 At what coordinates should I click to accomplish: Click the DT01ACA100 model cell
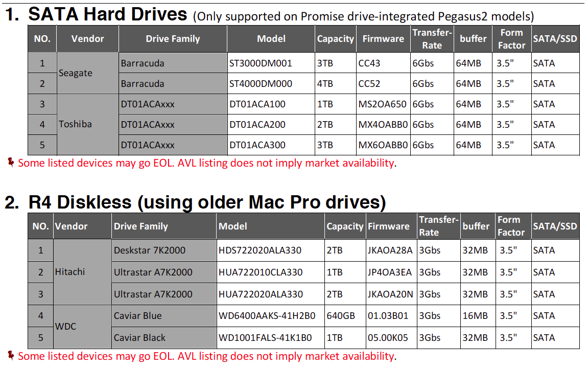(x=271, y=104)
